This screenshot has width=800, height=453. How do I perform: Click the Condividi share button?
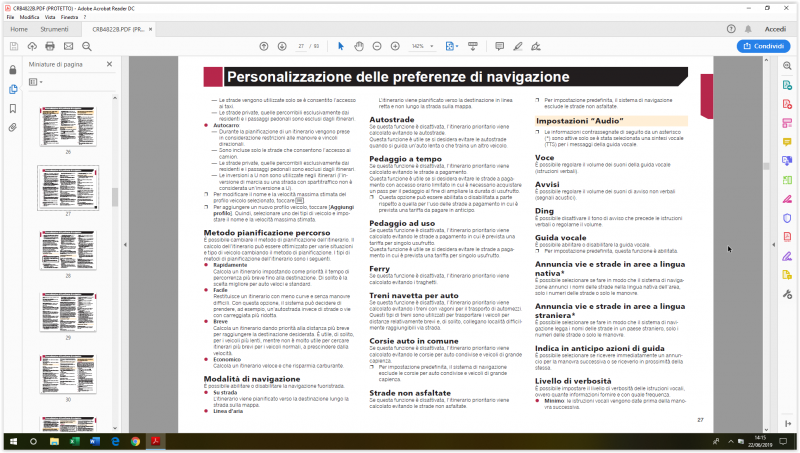pyautogui.click(x=763, y=46)
